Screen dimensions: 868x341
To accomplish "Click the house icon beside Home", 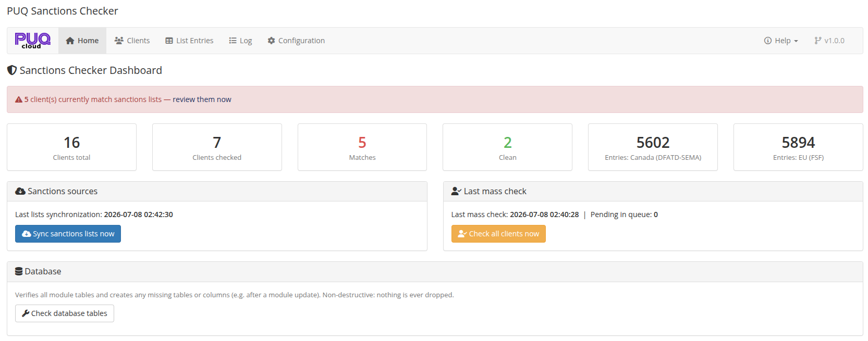I will (x=70, y=41).
